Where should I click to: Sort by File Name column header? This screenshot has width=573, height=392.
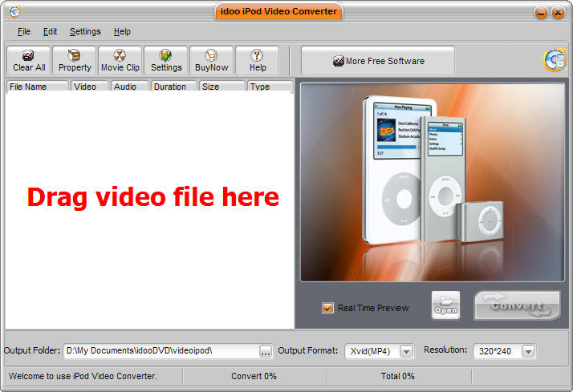[x=38, y=87]
